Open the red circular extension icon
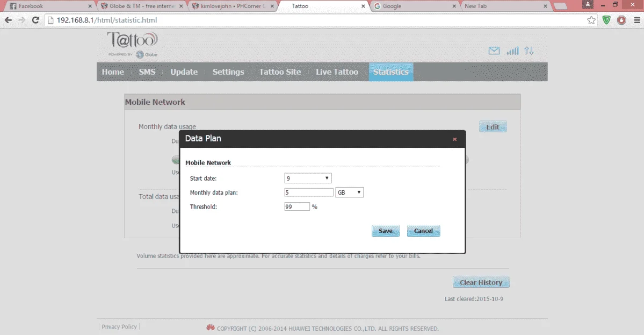The width and height of the screenshot is (644, 335). (x=622, y=20)
